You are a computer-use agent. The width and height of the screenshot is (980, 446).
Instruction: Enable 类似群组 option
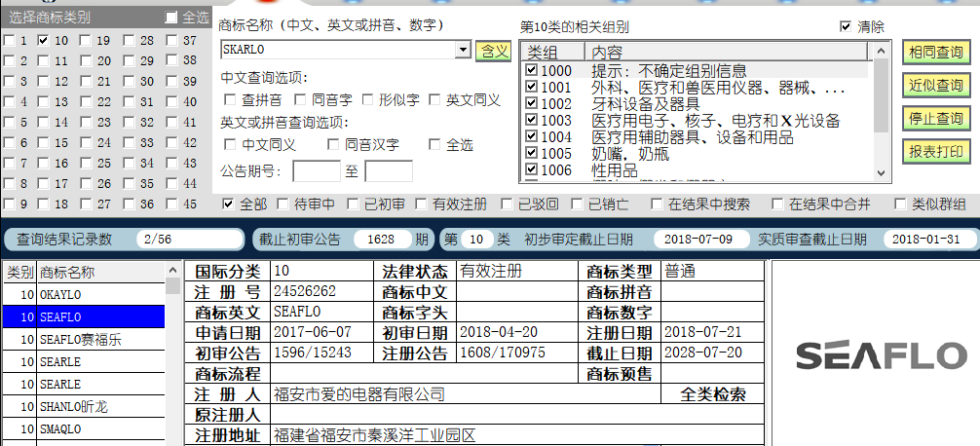(900, 204)
